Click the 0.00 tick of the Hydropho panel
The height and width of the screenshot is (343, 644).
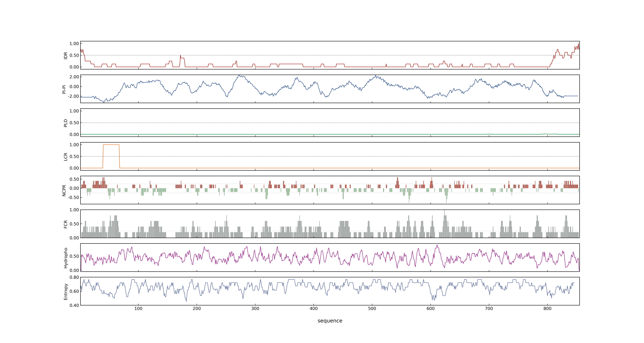(74, 270)
